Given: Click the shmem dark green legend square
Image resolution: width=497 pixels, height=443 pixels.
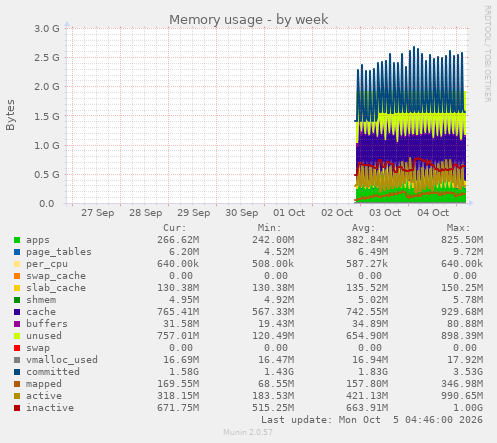Looking at the screenshot, I should pos(17,300).
